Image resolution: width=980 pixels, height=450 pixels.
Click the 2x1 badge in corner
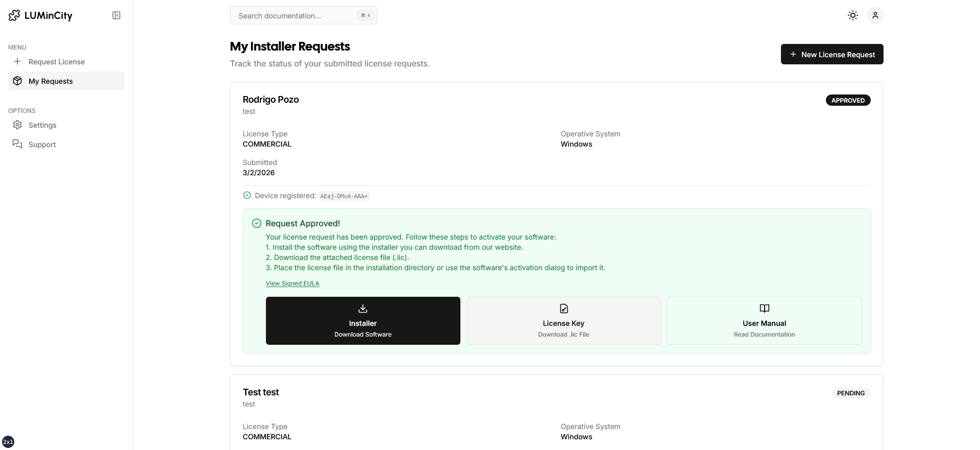coord(8,442)
